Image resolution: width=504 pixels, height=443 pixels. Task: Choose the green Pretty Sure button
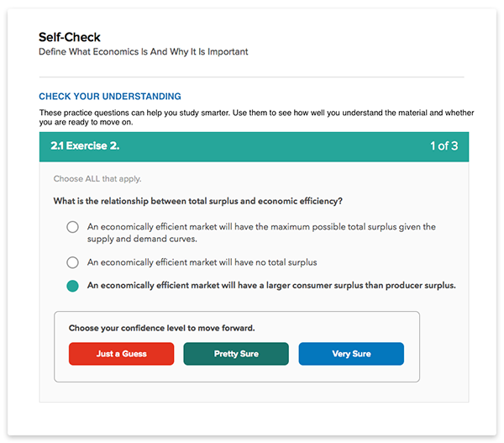(x=236, y=354)
